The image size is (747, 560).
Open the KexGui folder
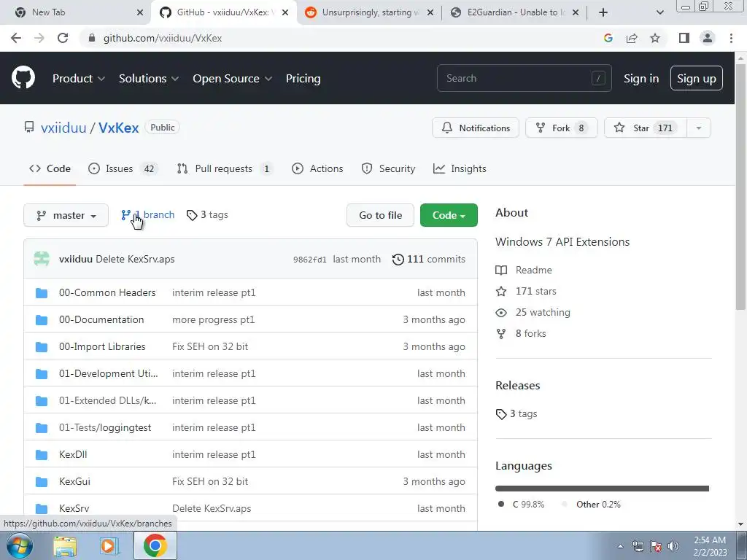[x=74, y=481]
